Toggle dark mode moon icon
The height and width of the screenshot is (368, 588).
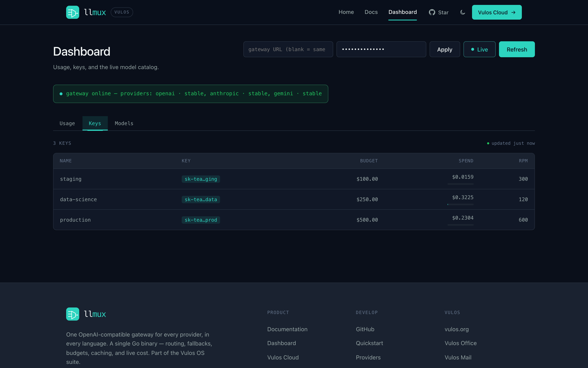[463, 12]
